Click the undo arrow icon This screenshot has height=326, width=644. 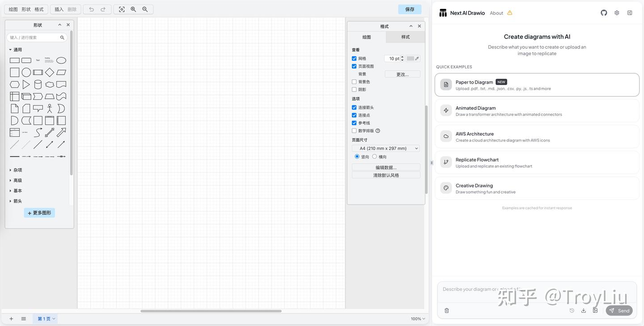pos(91,9)
